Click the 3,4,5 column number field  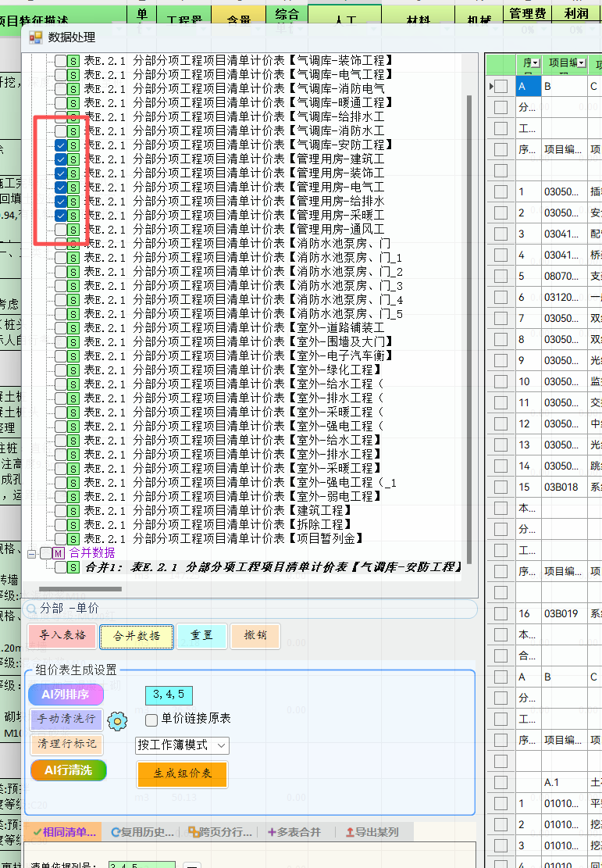click(x=169, y=695)
